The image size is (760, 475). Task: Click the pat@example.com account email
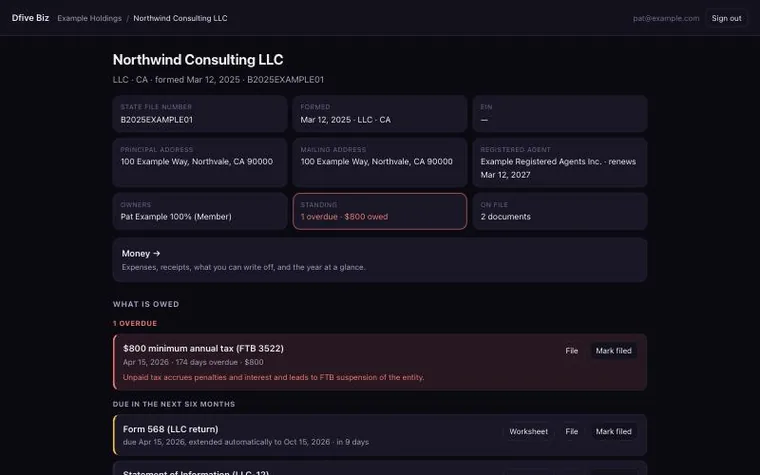(666, 18)
